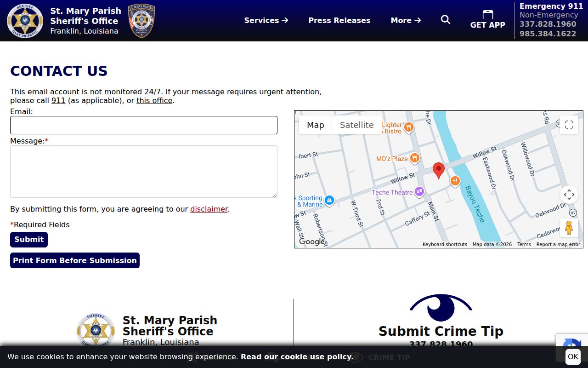588x368 pixels.
Task: Click the Submit Crime Tip heading
Action: (441, 331)
